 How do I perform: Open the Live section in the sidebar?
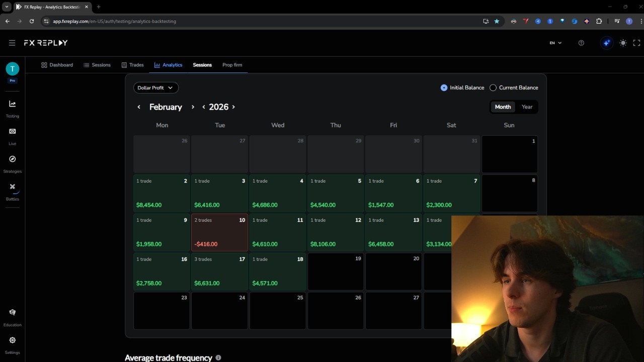(x=13, y=136)
